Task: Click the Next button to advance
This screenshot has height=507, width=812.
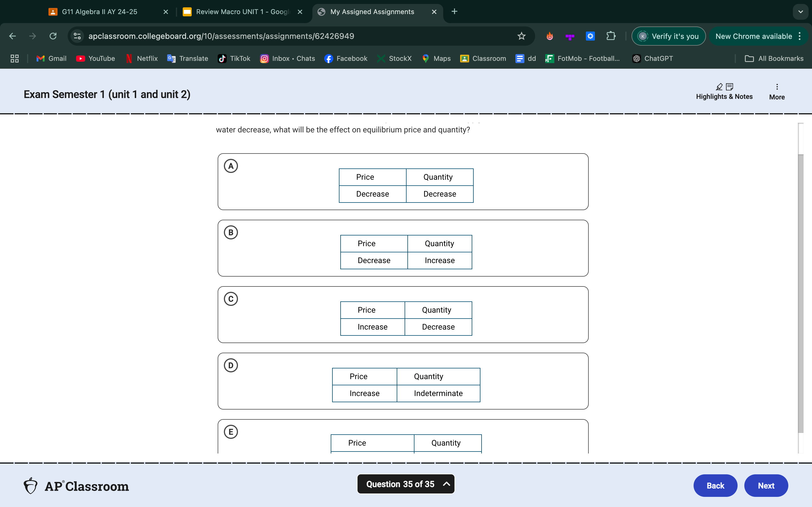Action: (x=766, y=485)
